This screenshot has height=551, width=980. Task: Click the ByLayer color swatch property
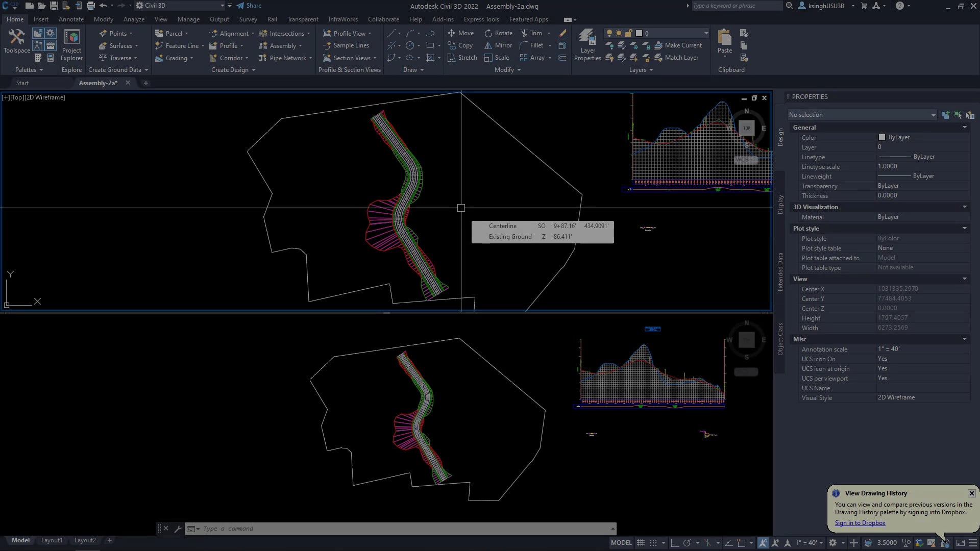coord(881,137)
